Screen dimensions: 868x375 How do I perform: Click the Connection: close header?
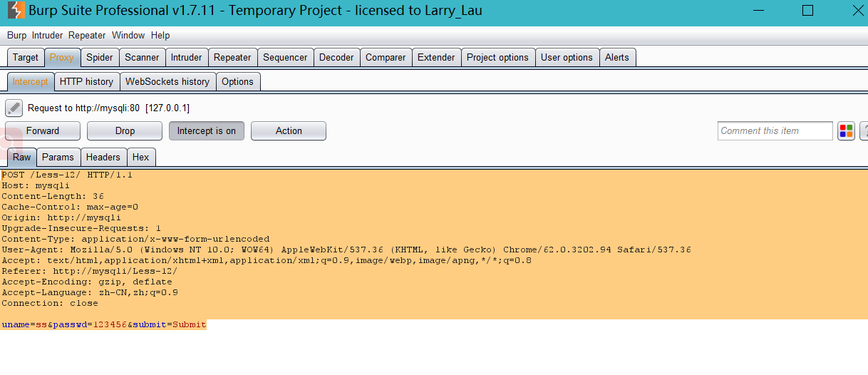pyautogui.click(x=50, y=303)
